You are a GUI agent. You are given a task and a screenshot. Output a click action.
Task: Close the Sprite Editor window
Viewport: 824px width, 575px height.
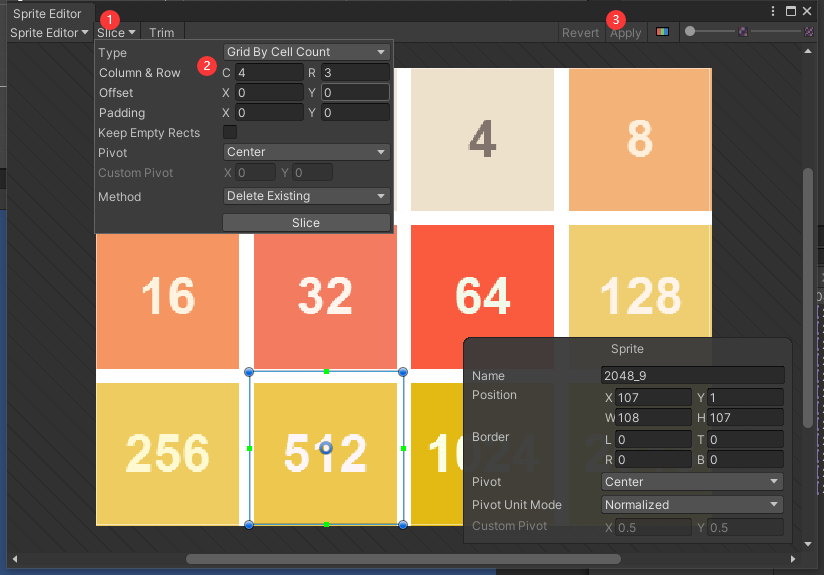tap(807, 11)
